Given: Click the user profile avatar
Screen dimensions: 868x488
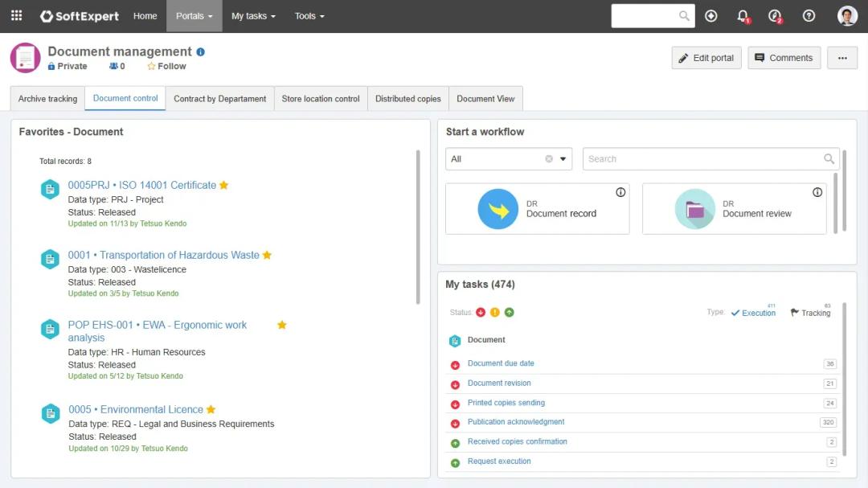Looking at the screenshot, I should [x=847, y=16].
